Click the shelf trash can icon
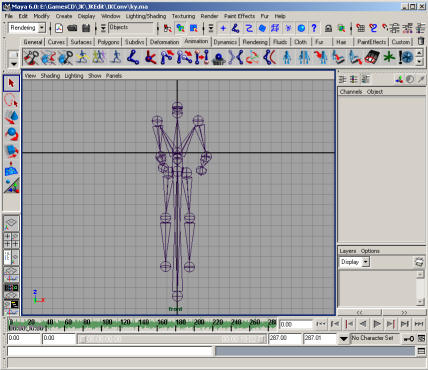The image size is (428, 370). click(x=421, y=42)
